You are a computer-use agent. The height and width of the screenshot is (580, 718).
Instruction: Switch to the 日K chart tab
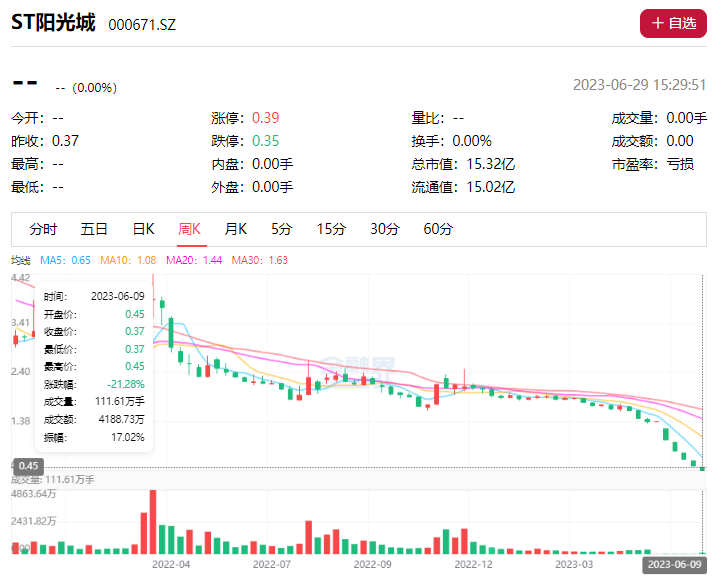click(143, 229)
